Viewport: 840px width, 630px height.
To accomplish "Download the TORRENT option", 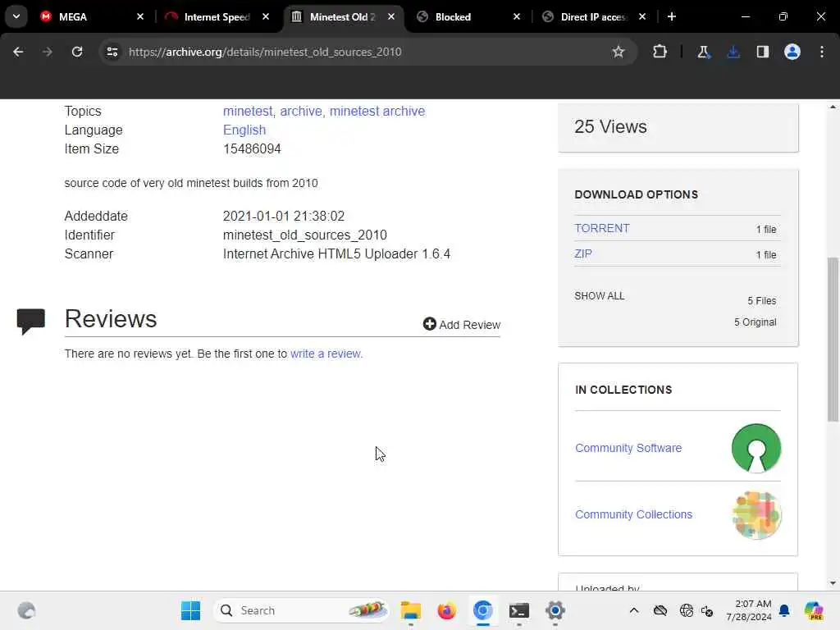I will coord(602,228).
